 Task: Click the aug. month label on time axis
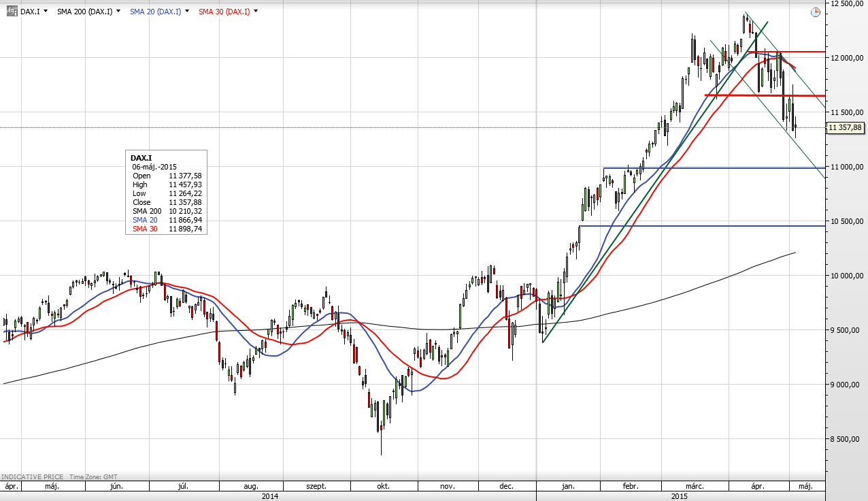pyautogui.click(x=250, y=487)
